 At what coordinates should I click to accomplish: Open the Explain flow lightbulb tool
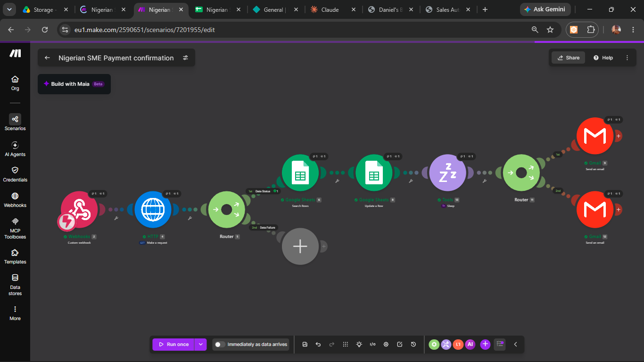point(359,345)
